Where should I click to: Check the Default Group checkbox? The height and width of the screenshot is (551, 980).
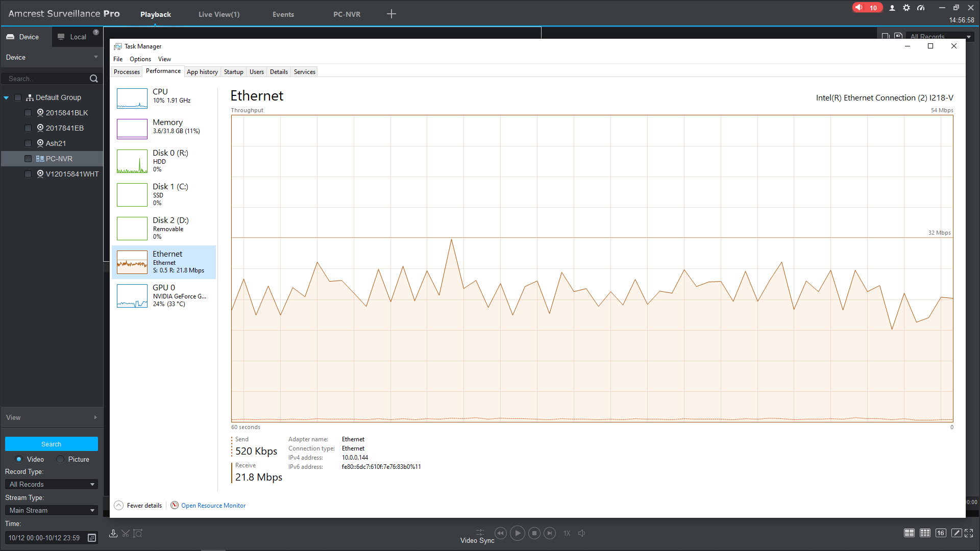pyautogui.click(x=18, y=97)
